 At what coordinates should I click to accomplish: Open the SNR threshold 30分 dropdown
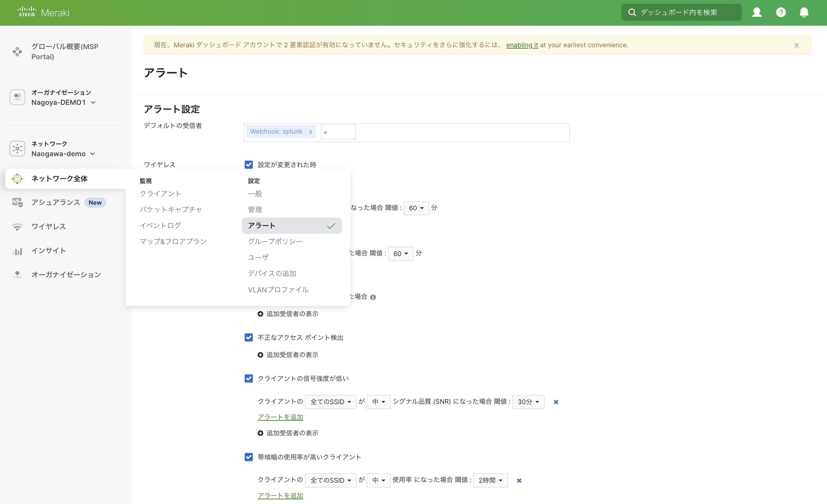(x=528, y=402)
